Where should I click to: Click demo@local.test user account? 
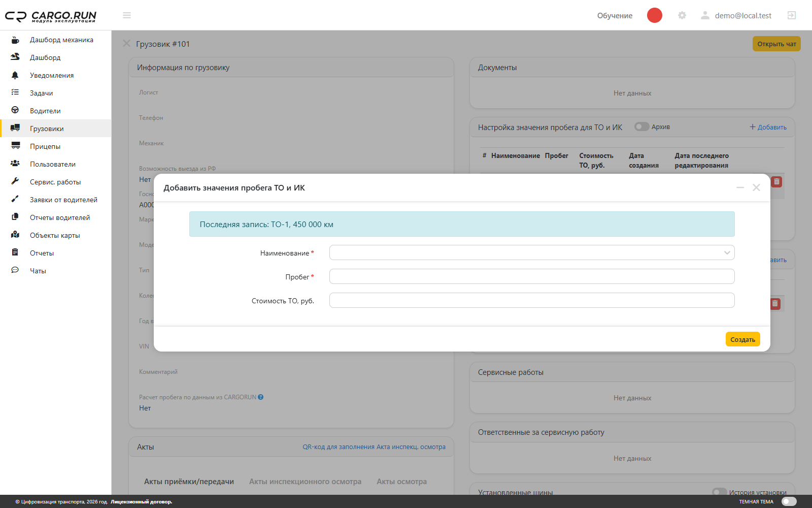(743, 16)
